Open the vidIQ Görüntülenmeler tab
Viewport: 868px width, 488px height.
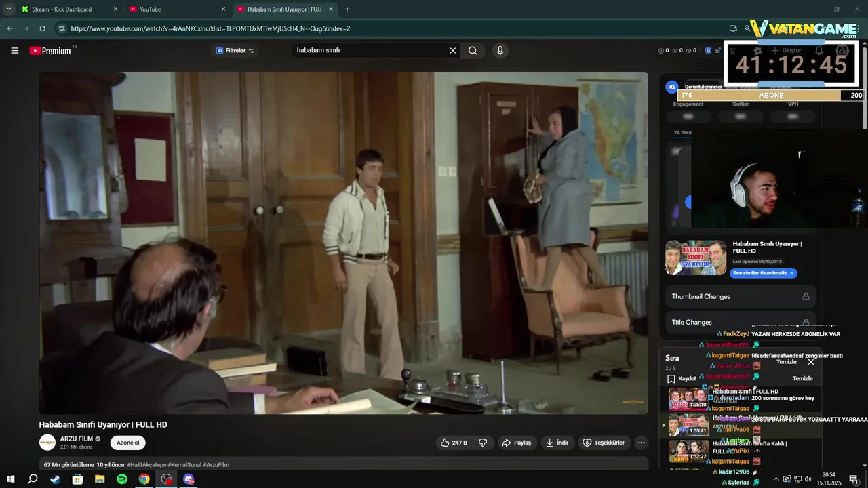click(x=703, y=87)
